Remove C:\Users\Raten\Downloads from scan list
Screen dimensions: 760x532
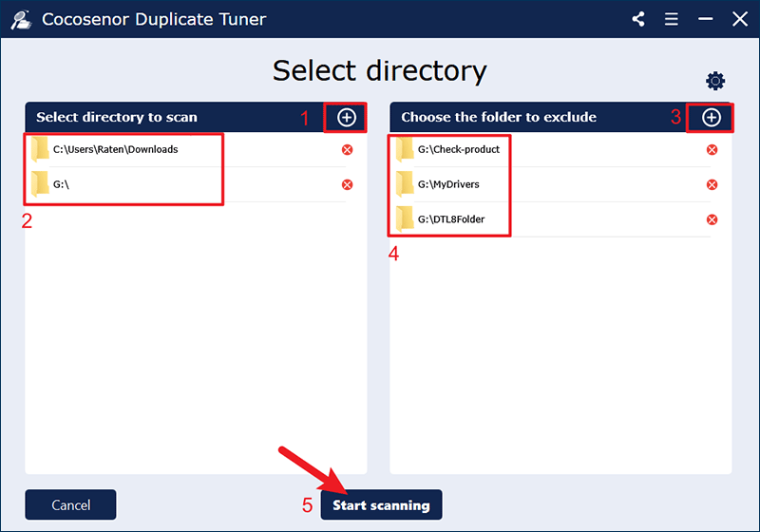coord(347,150)
